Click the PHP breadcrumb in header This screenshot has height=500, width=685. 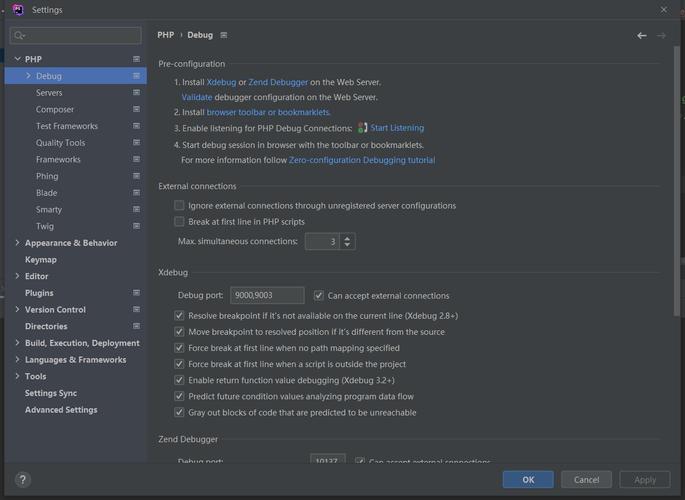(x=166, y=35)
